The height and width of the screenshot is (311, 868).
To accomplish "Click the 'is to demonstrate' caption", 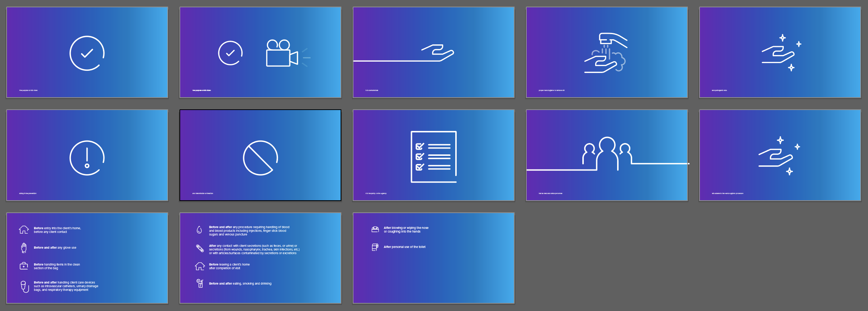I will tap(372, 90).
